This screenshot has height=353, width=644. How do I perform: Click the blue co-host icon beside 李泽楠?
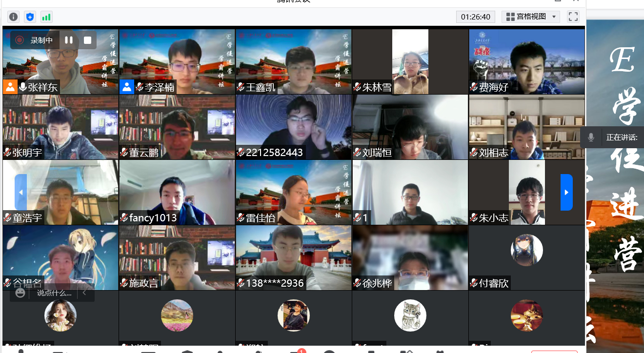pos(126,87)
